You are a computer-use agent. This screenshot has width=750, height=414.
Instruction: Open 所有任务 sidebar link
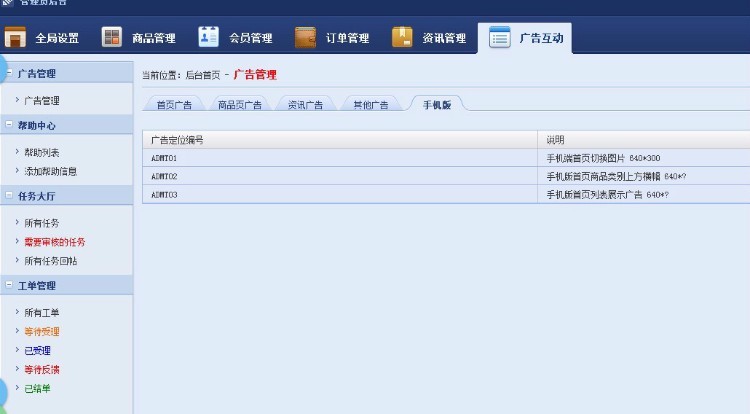pos(42,223)
